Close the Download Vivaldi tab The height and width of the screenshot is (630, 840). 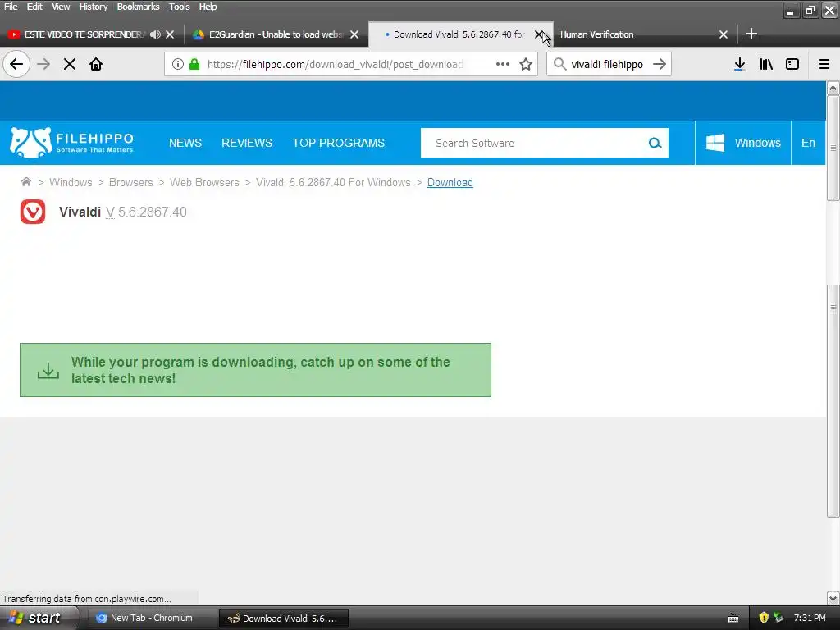coord(538,34)
